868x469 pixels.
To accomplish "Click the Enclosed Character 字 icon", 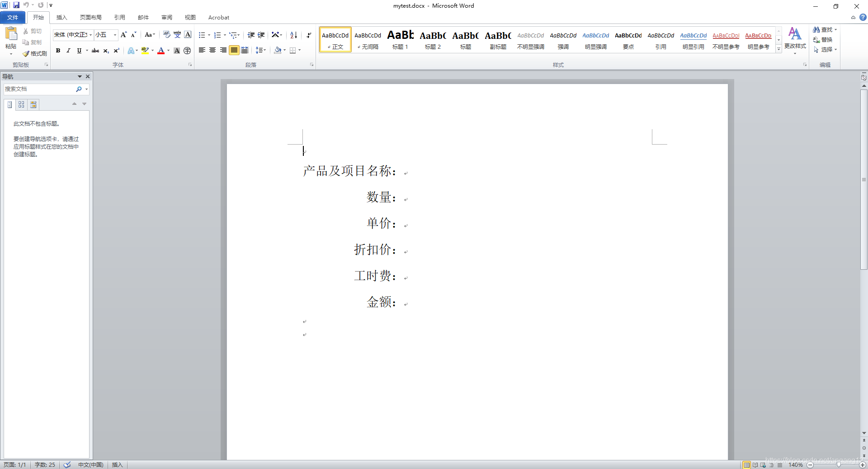I will (x=187, y=51).
